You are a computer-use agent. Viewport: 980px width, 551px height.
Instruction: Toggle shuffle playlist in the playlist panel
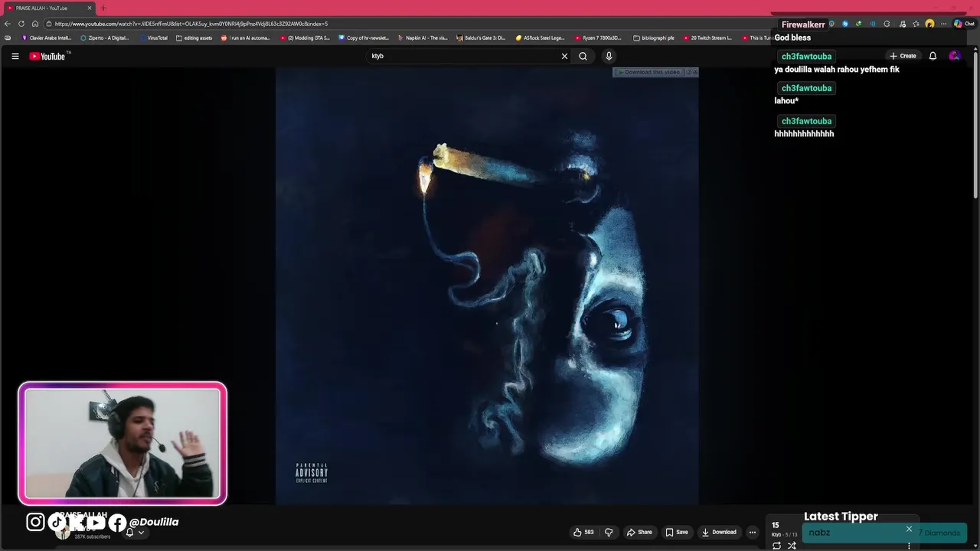pos(792,546)
